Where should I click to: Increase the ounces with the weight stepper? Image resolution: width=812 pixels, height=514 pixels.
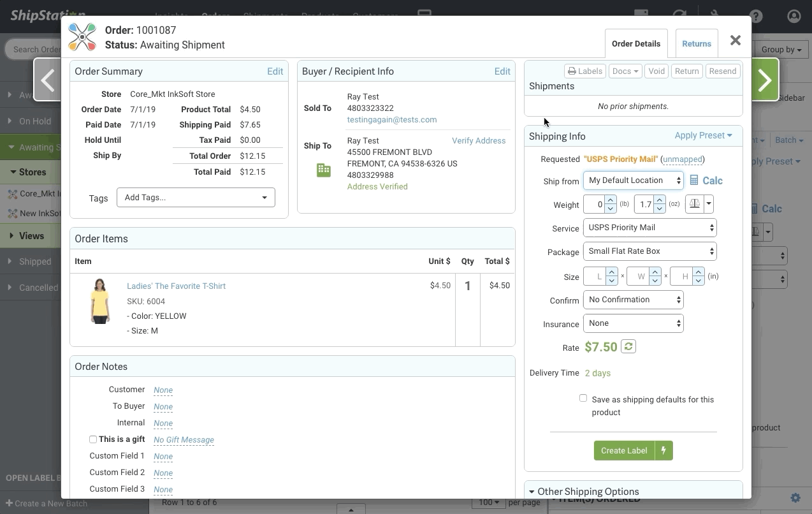point(659,200)
